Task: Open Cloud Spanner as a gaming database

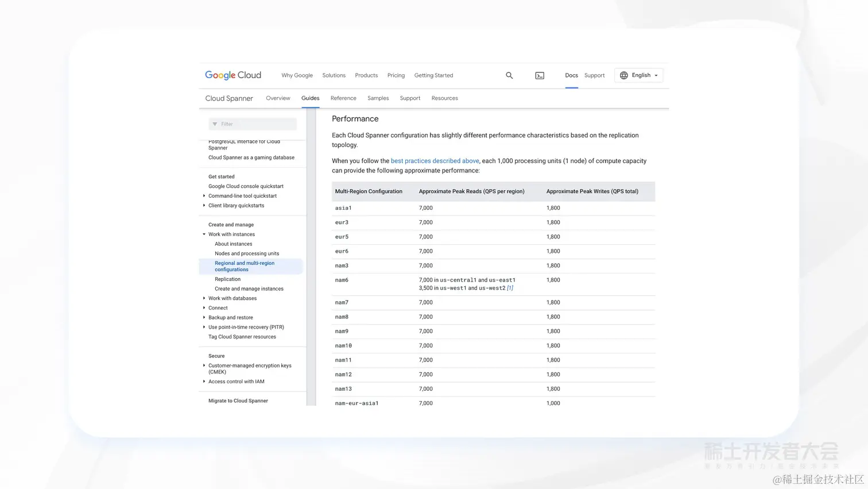Action: [251, 157]
